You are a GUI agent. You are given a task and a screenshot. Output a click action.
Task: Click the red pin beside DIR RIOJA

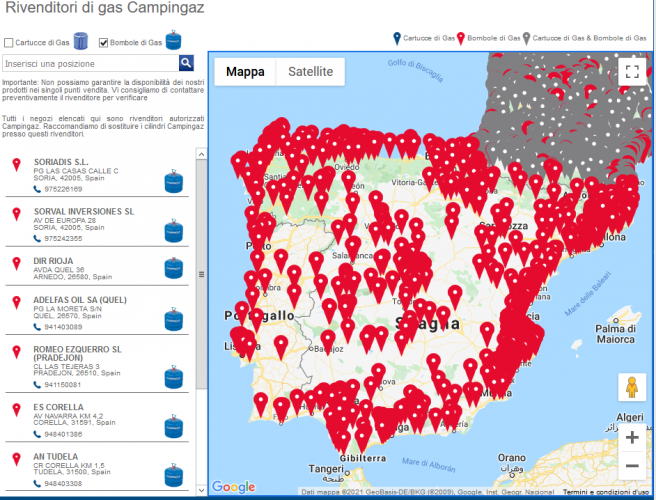(16, 261)
